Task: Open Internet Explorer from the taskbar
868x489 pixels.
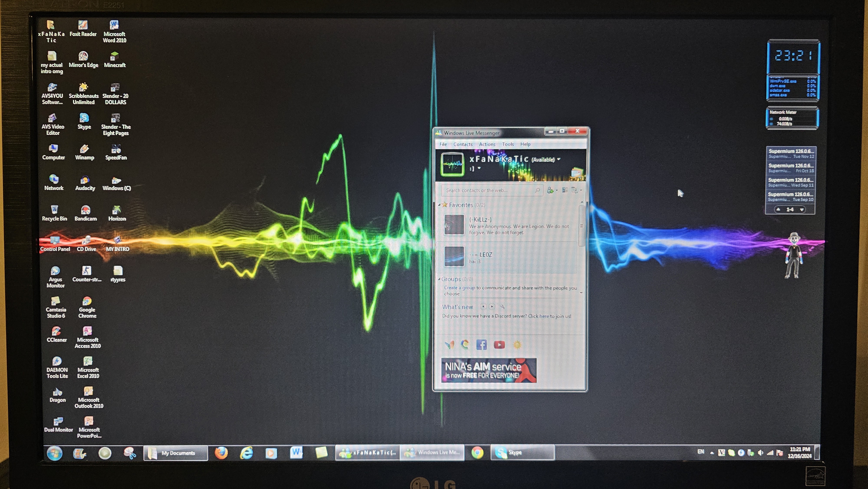Action: tap(247, 453)
